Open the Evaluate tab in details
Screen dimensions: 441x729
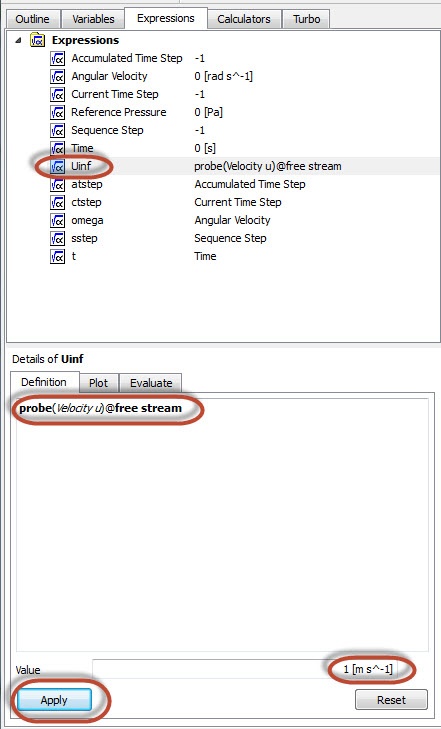click(151, 383)
